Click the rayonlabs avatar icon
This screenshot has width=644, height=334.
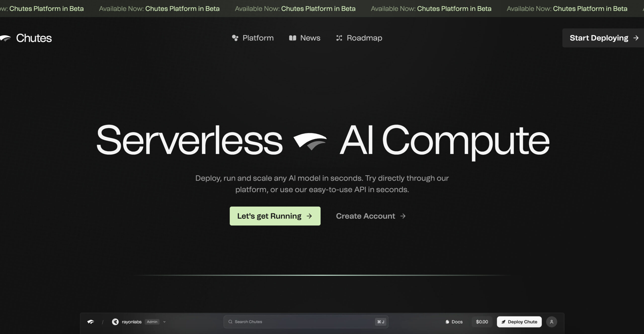pyautogui.click(x=115, y=322)
